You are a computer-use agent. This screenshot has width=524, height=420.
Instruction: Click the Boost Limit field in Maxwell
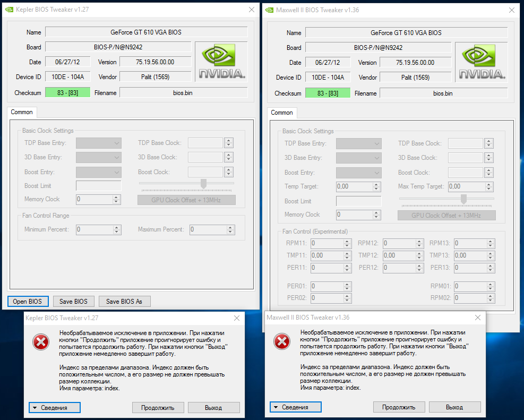point(358,201)
